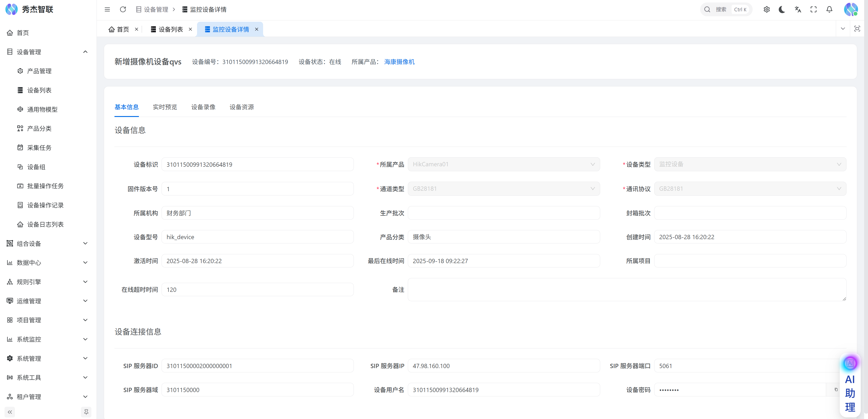This screenshot has width=868, height=419.
Task: Click the 备注 textarea field
Action: tap(627, 290)
